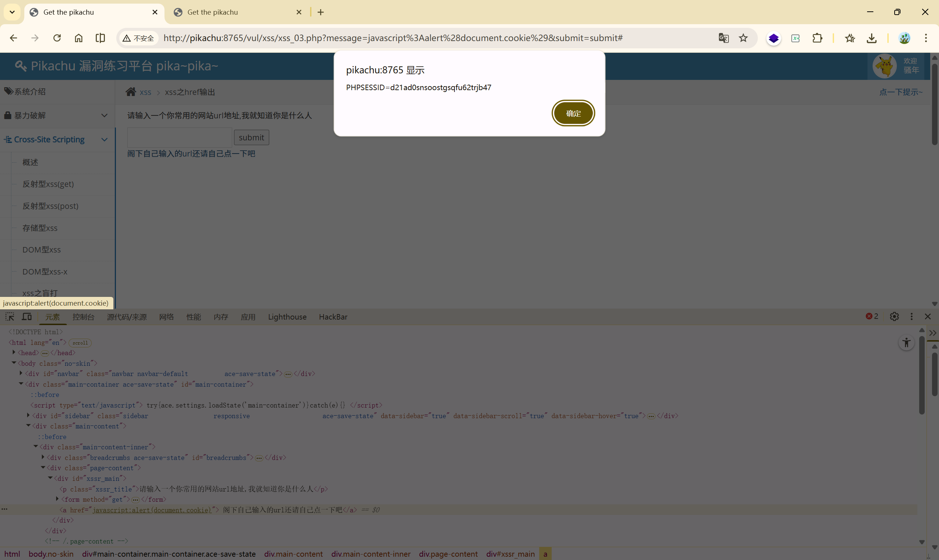The height and width of the screenshot is (560, 939).
Task: Open DevTools settings gear
Action: click(x=894, y=317)
